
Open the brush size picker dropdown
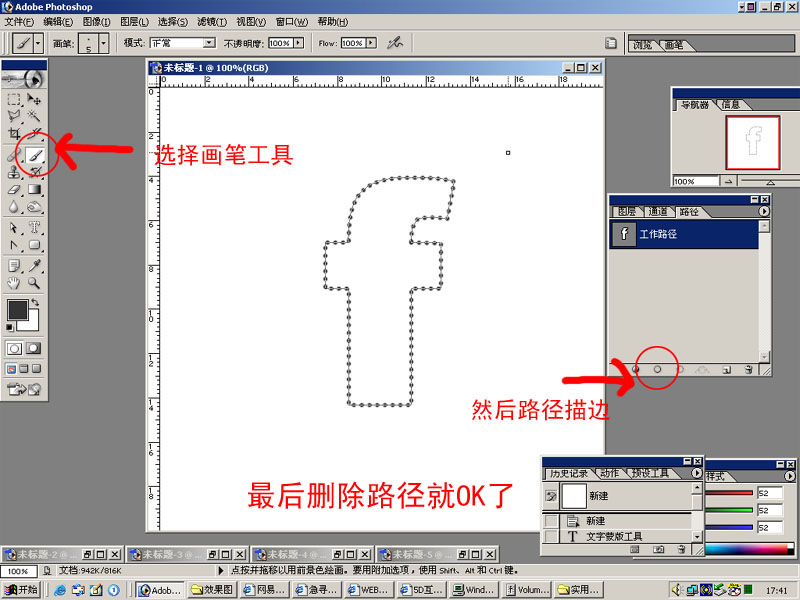(104, 43)
